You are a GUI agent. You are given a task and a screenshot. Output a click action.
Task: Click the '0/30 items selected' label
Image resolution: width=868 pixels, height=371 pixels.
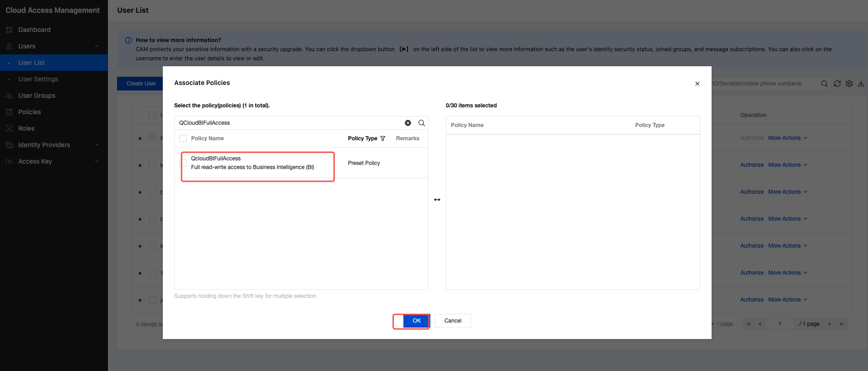pos(471,106)
